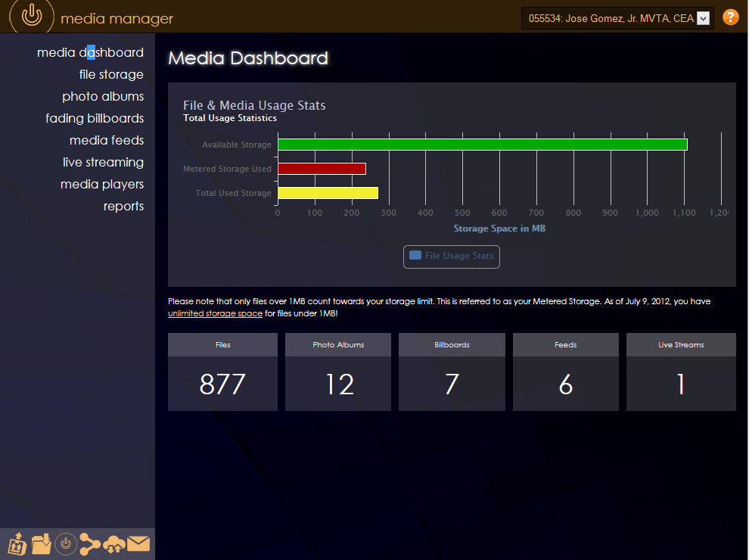Navigate to file storage
Screen dimensions: 749x560
pos(111,74)
